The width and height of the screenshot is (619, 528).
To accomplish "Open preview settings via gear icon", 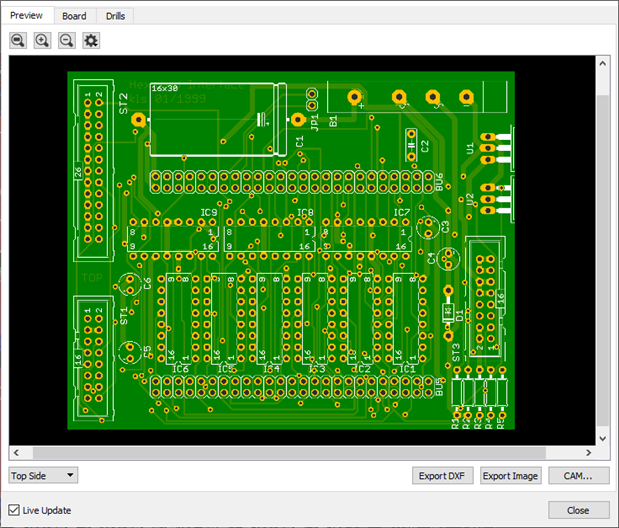I will pos(91,40).
